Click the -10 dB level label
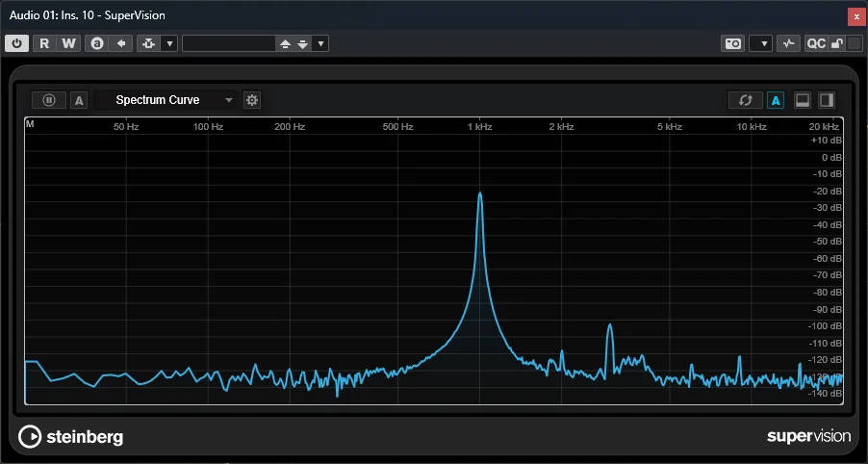Screen dimensions: 868x464 pyautogui.click(x=828, y=174)
